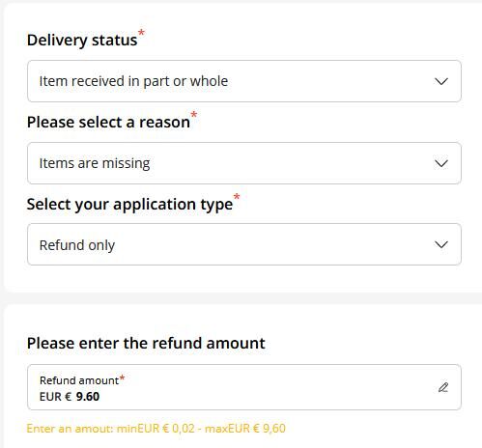Click the red asterisk after application type
The width and height of the screenshot is (482, 448).
(237, 196)
